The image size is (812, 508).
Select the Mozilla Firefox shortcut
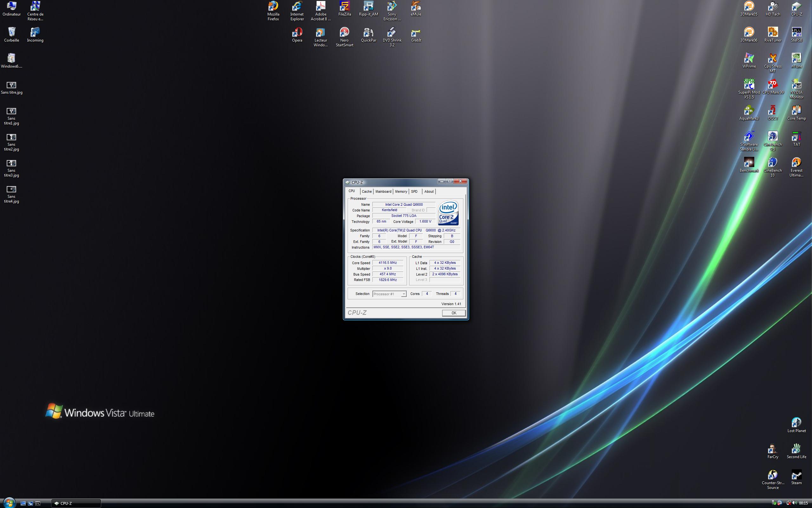point(273,11)
